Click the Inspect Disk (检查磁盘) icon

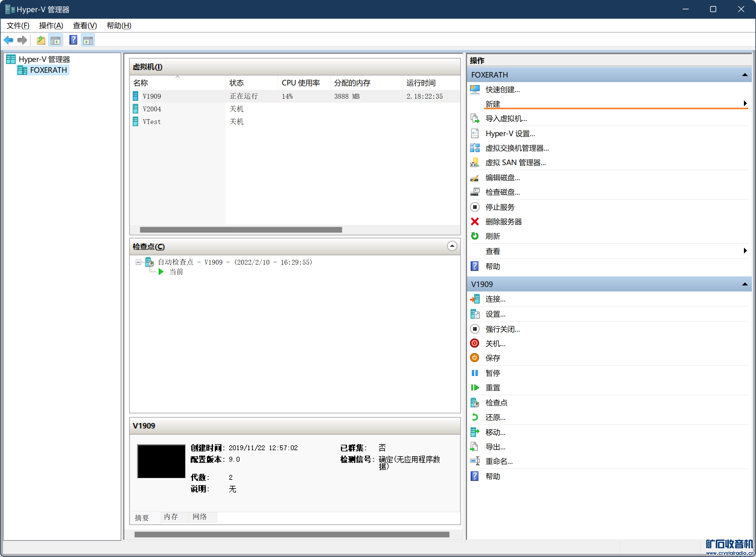coord(475,192)
